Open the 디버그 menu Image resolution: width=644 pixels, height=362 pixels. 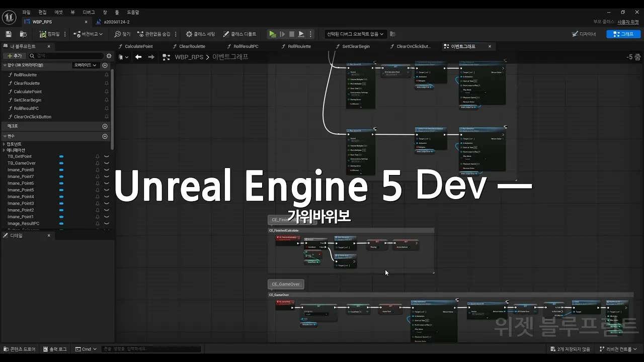89,12
